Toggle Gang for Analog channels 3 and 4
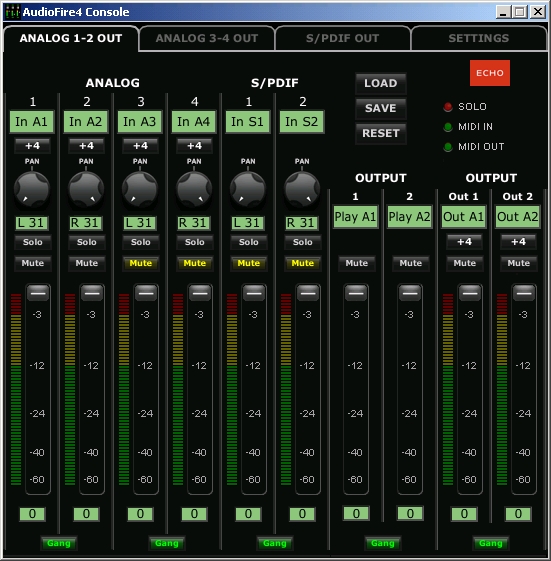This screenshot has height=561, width=551. 167,543
